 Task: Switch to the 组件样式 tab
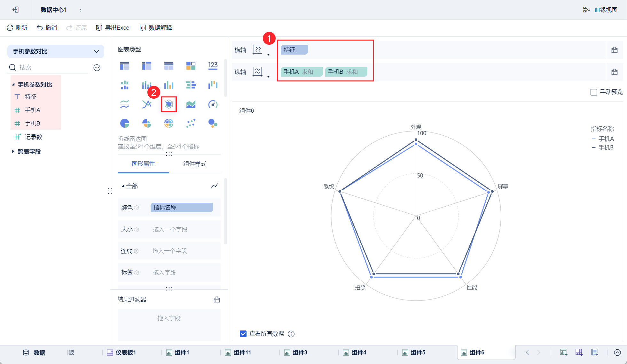tap(195, 164)
